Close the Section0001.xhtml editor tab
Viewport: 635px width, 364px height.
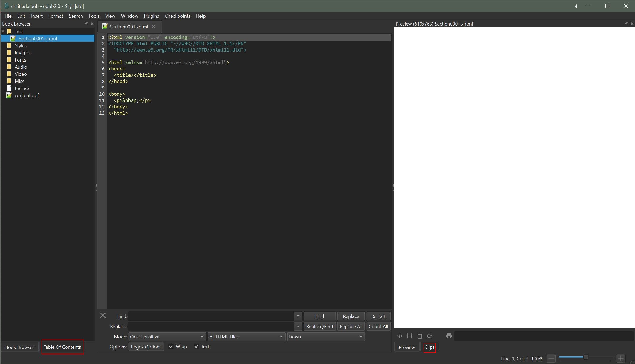153,27
